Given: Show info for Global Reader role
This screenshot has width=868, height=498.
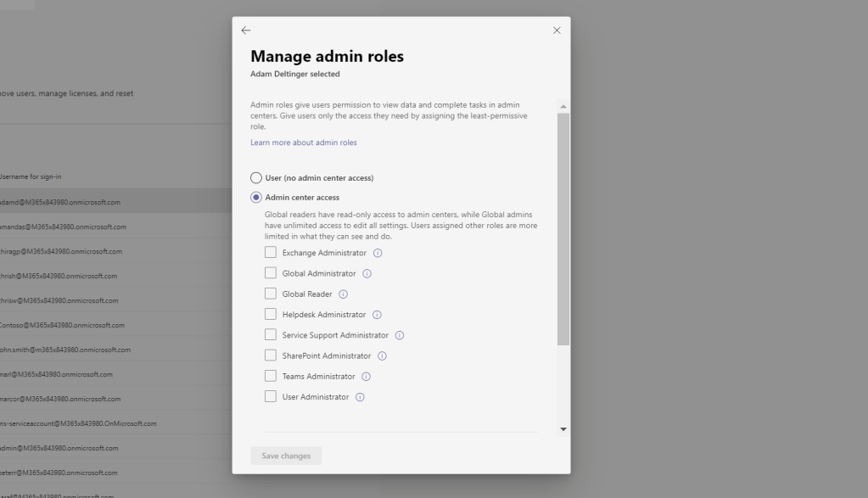Looking at the screenshot, I should pyautogui.click(x=344, y=294).
